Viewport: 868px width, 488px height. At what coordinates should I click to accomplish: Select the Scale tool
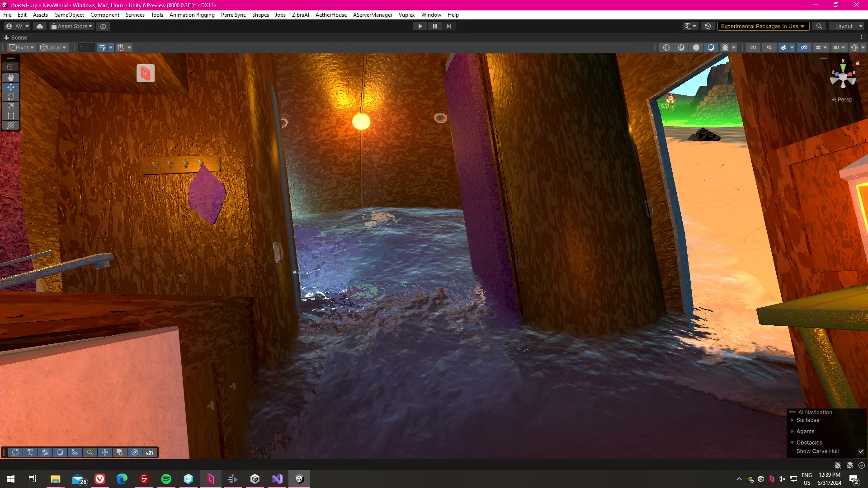click(11, 106)
